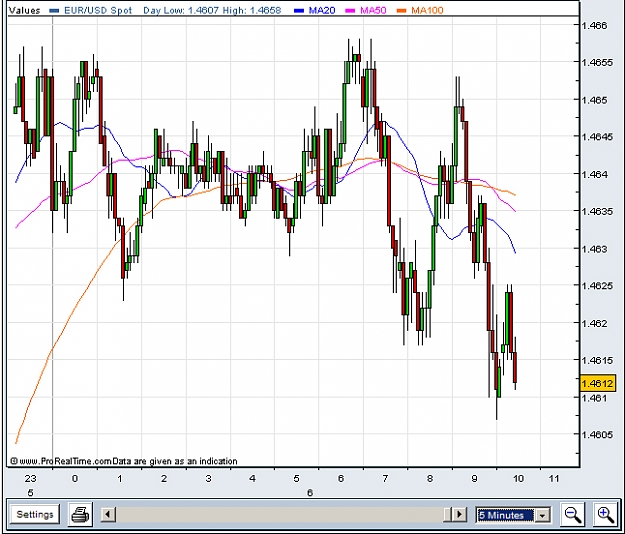Click the MA50 magenta legend swatch
This screenshot has height=534, width=625.
tap(350, 11)
